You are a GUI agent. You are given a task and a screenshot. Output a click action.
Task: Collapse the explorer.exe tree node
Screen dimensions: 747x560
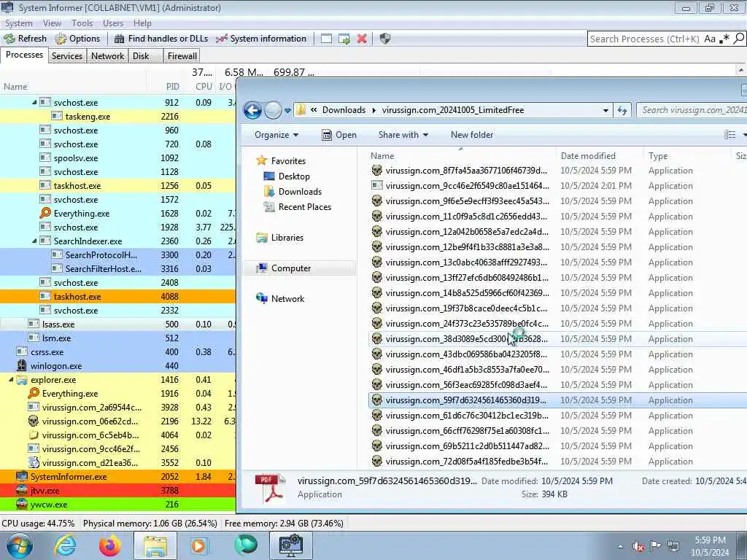tap(11, 379)
